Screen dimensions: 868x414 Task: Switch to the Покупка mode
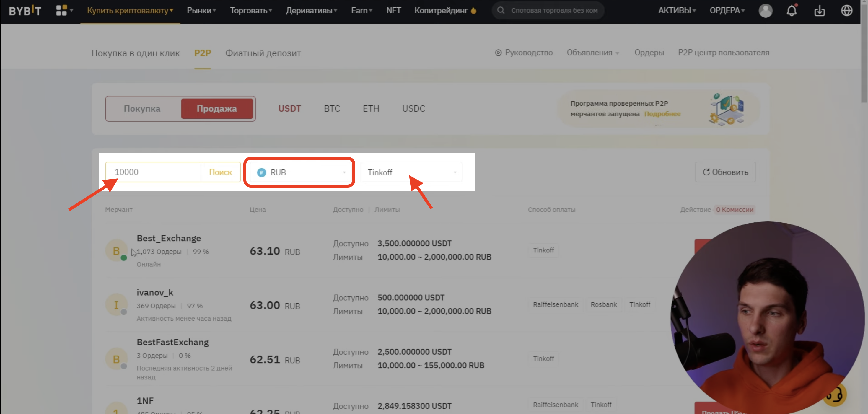[142, 108]
